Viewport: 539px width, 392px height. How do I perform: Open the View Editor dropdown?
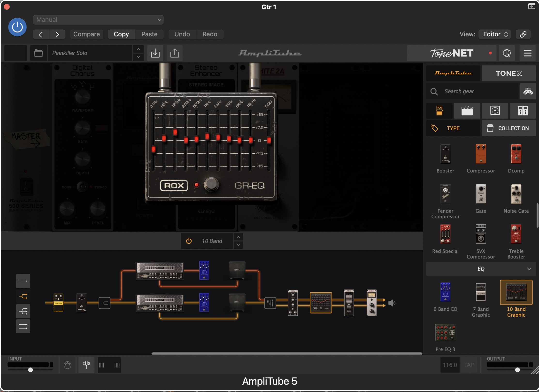point(495,34)
